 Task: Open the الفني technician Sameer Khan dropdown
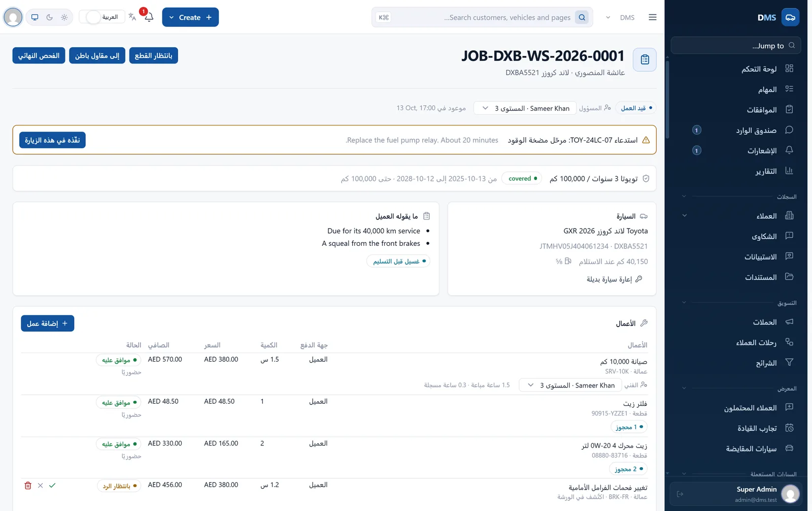(570, 385)
